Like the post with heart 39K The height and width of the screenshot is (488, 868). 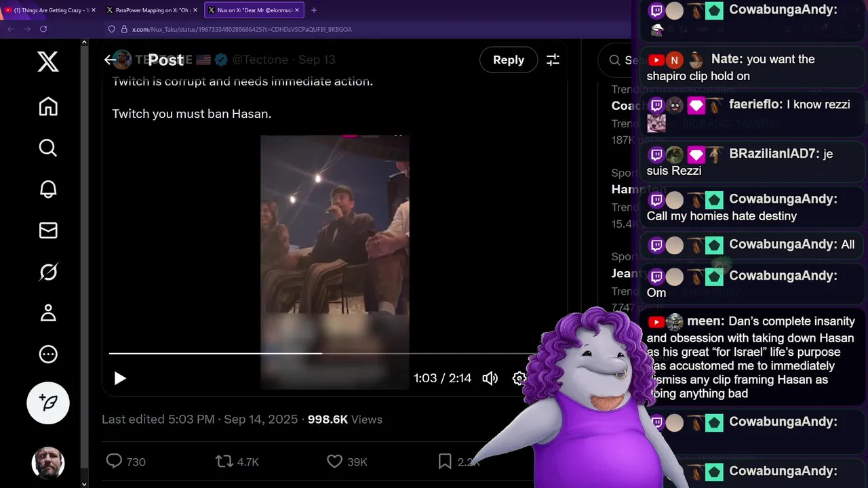click(347, 462)
